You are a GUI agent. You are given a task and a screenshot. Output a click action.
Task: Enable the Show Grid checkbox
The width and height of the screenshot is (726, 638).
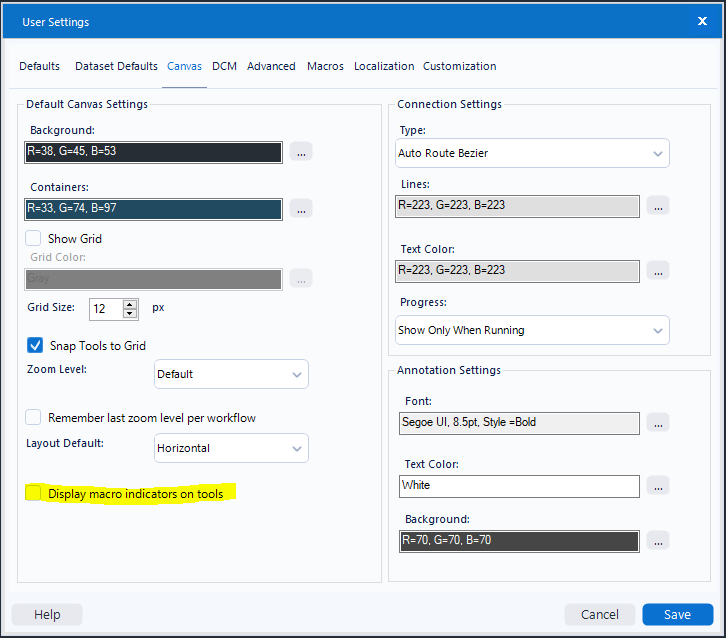pyautogui.click(x=34, y=239)
